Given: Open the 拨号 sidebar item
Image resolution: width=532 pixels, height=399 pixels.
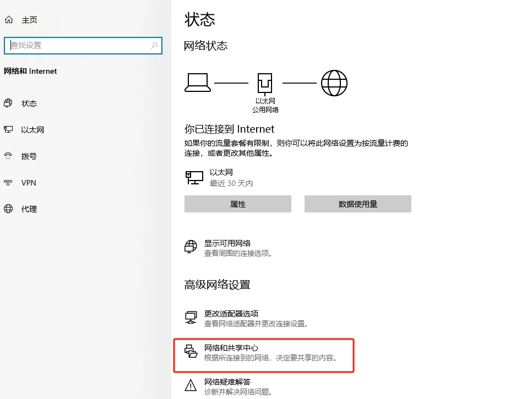Looking at the screenshot, I should (29, 156).
